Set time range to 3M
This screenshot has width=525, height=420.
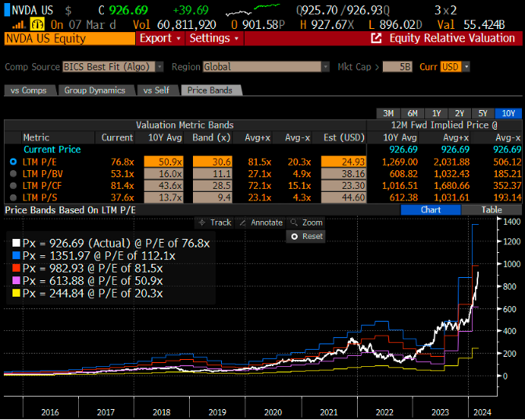click(x=388, y=113)
